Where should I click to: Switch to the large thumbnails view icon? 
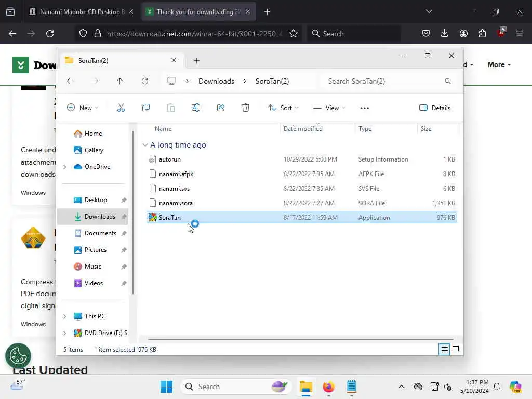pyautogui.click(x=456, y=349)
